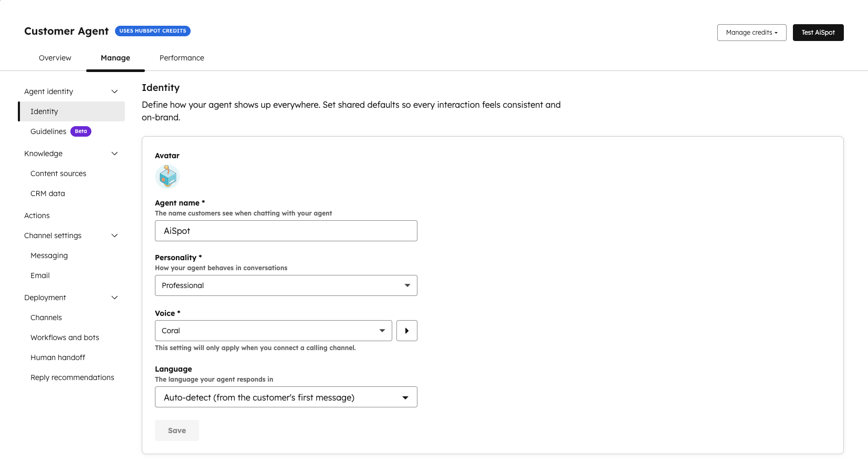Click the Uses HubSpot Credits badge
This screenshot has height=461, width=868.
[x=153, y=31]
